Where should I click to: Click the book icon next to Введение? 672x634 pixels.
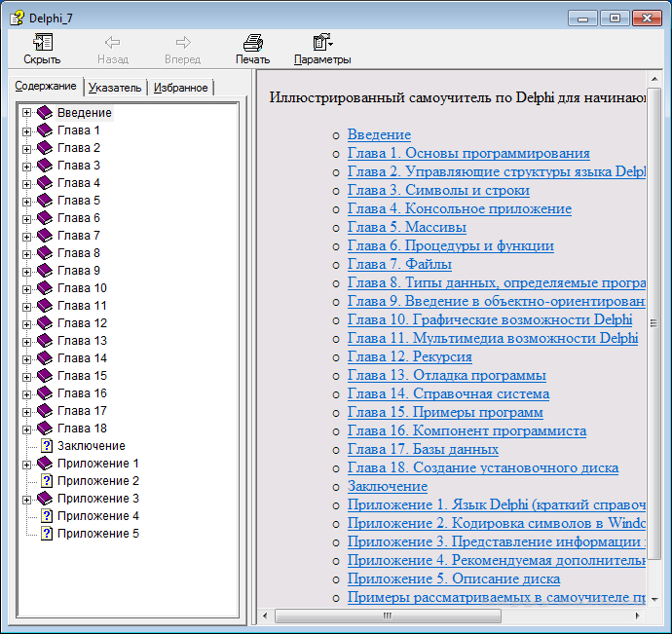45,113
